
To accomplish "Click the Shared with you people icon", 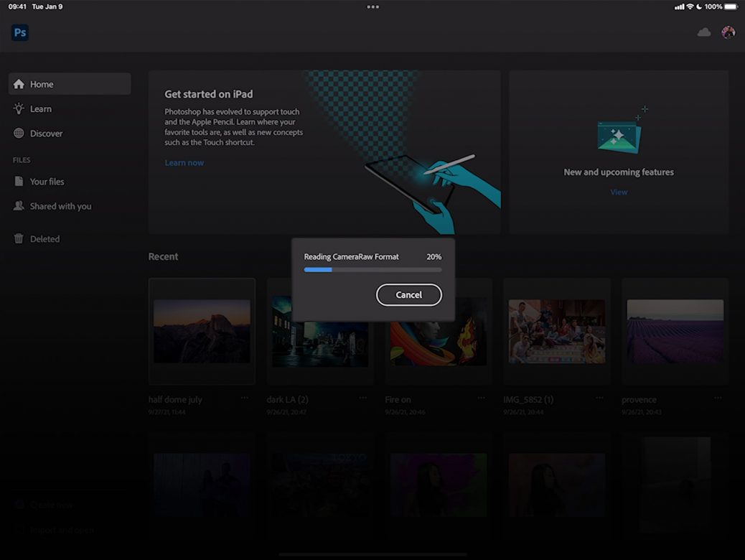I will click(19, 206).
